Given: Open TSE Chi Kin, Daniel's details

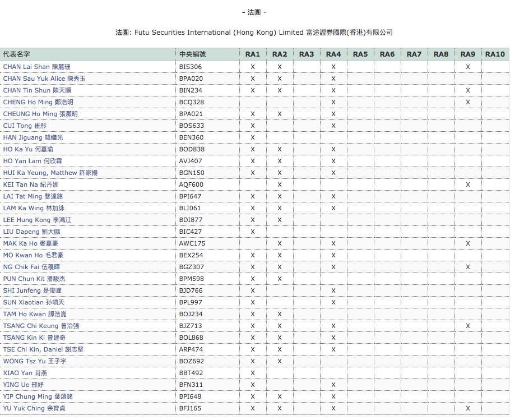Looking at the screenshot, I should click(x=43, y=350).
